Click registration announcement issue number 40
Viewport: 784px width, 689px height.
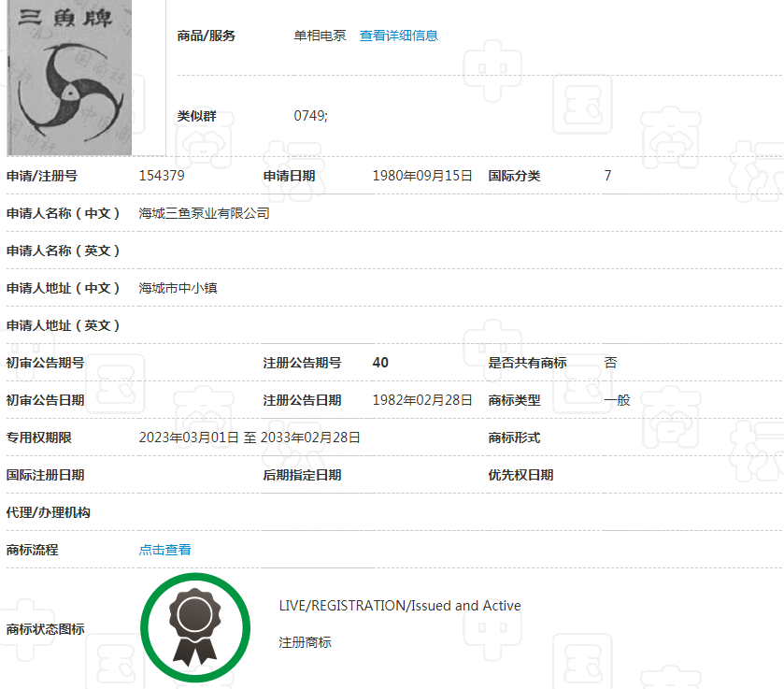coord(380,363)
